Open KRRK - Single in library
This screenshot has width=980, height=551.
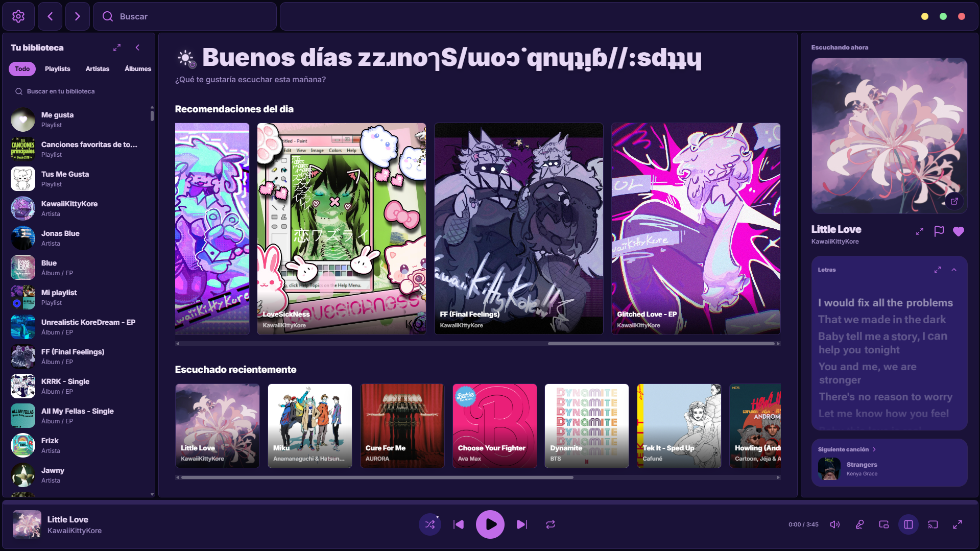click(x=79, y=387)
